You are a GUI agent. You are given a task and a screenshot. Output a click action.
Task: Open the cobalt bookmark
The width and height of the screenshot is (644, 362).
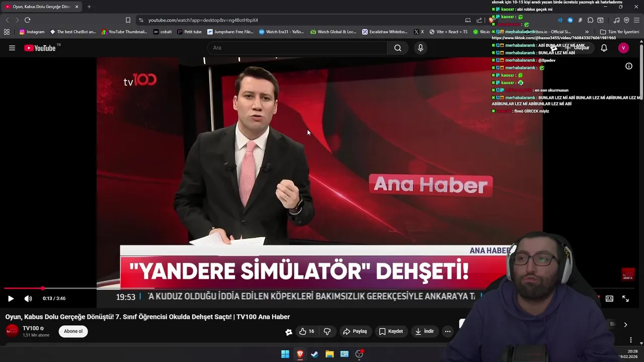(x=163, y=32)
